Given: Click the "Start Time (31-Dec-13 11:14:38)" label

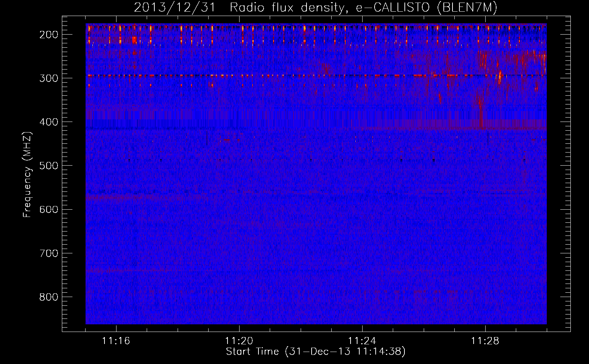Looking at the screenshot, I should pyautogui.click(x=316, y=352).
